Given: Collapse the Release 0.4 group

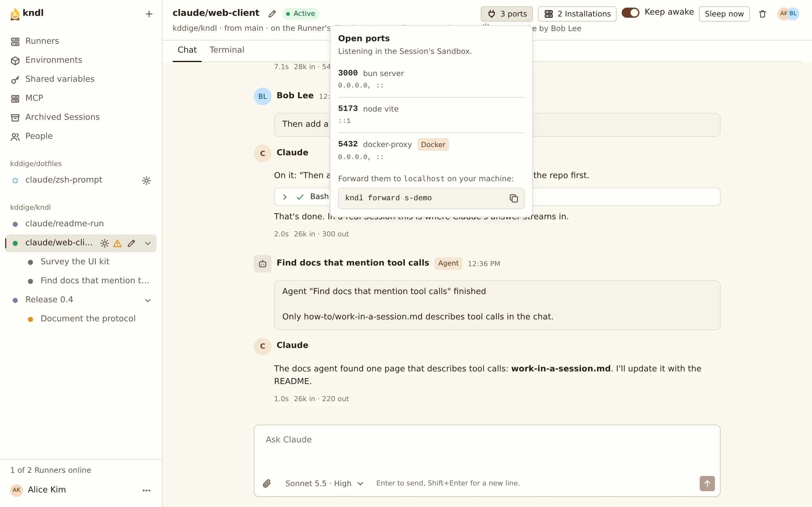Looking at the screenshot, I should tap(147, 300).
